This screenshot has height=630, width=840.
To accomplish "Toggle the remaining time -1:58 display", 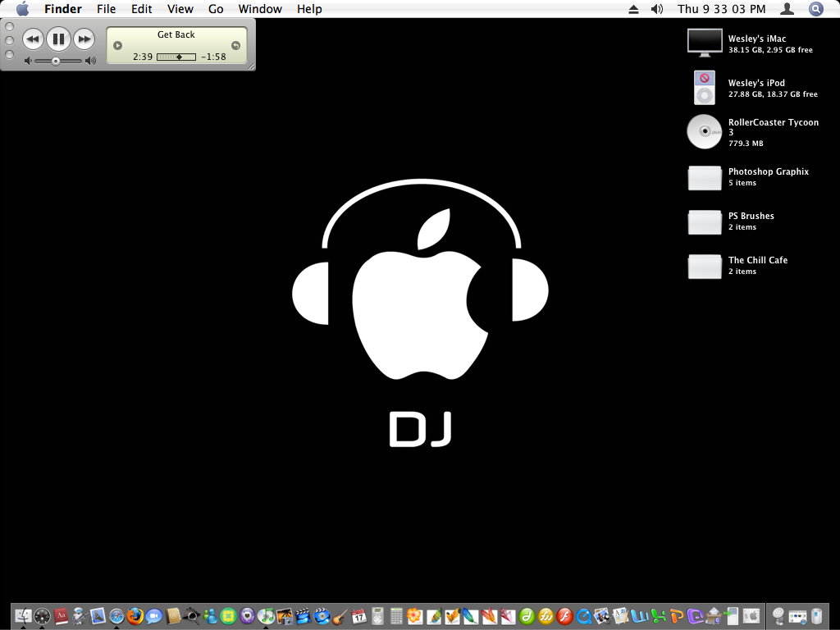I will pos(214,57).
